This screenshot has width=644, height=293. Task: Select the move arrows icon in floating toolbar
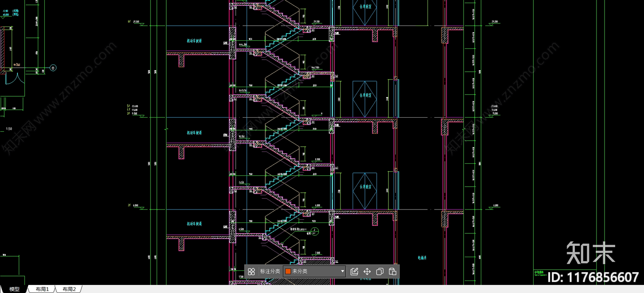[x=367, y=272]
